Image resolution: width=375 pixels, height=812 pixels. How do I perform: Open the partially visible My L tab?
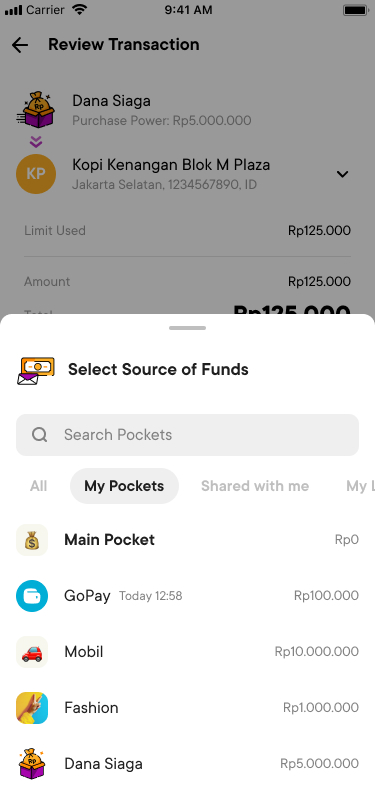tap(360, 486)
